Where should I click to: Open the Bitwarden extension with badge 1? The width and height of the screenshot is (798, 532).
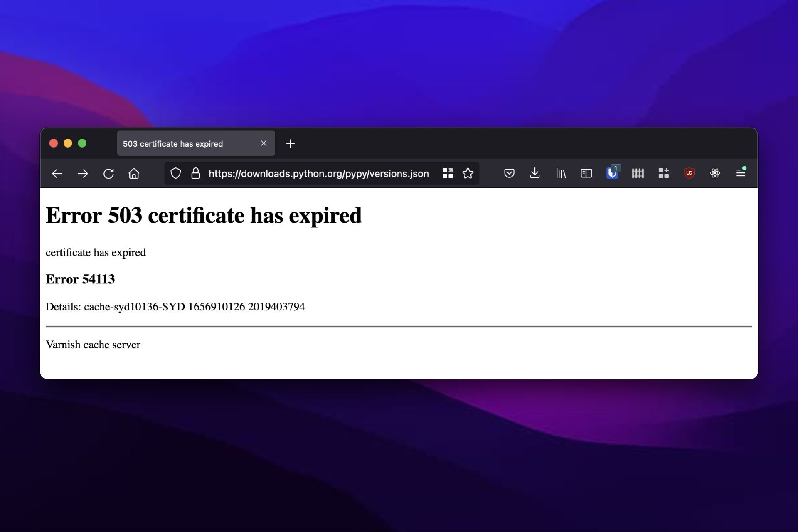tap(612, 172)
